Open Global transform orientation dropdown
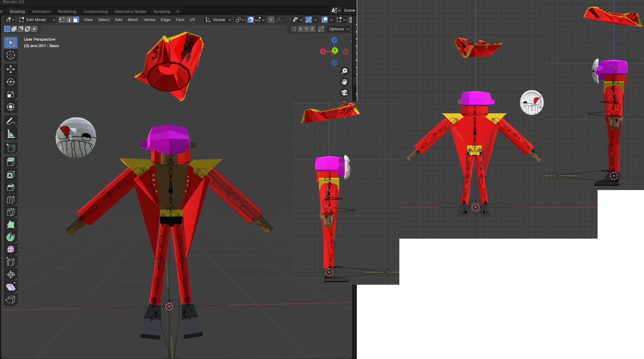 coord(218,20)
